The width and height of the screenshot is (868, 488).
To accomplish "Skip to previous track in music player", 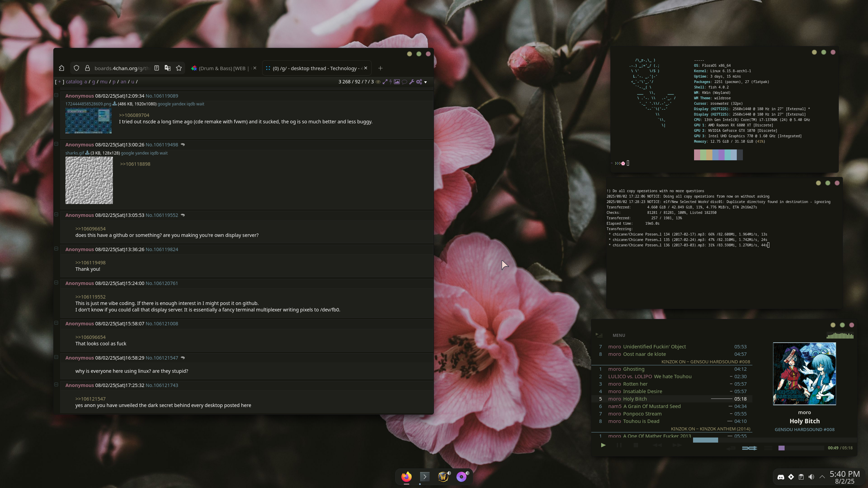I will click(x=657, y=445).
